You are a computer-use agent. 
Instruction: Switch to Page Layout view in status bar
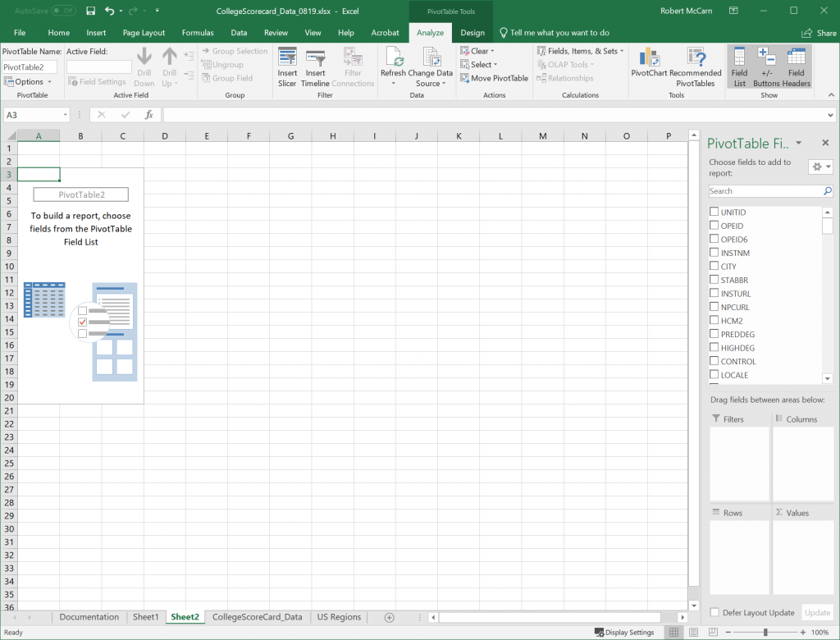click(693, 633)
